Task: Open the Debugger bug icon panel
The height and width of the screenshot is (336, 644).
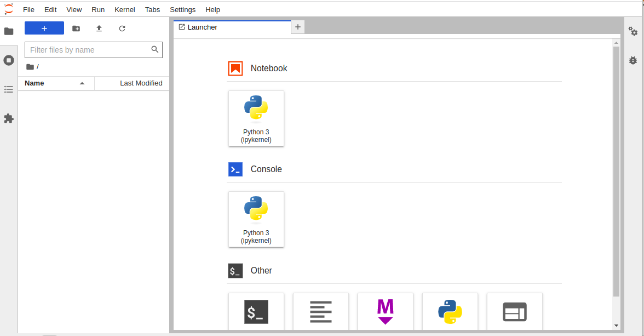Action: (x=633, y=60)
